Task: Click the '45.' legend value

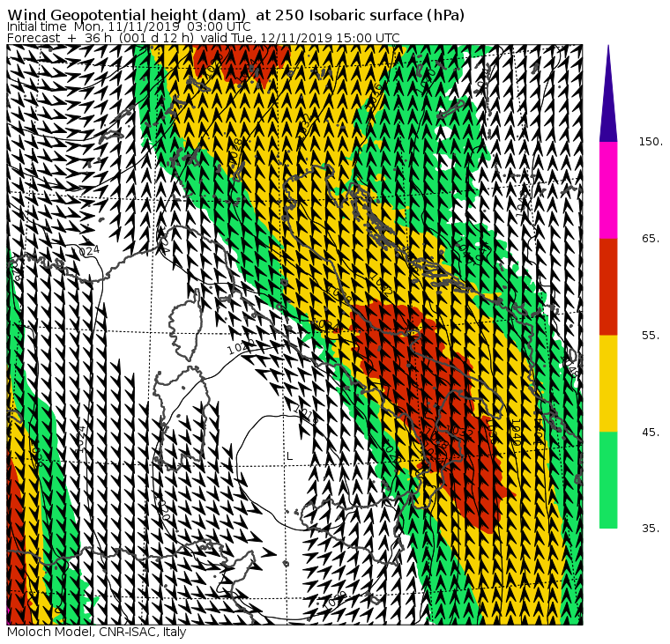Action: pos(652,433)
